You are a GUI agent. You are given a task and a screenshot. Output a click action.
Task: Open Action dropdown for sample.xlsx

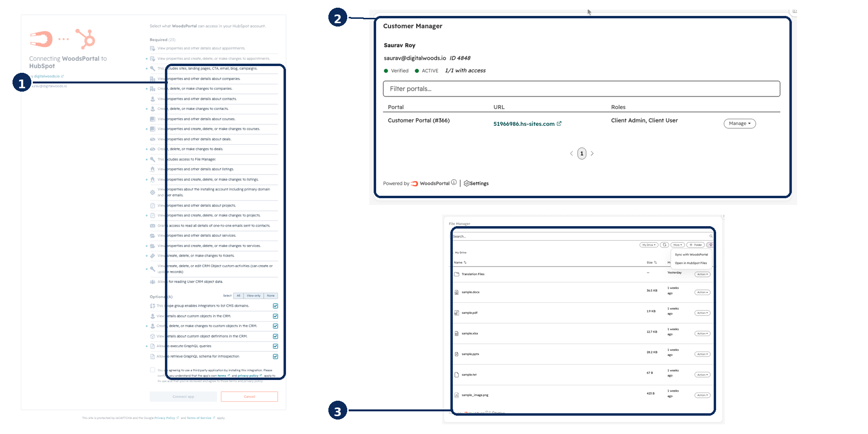[x=703, y=334]
